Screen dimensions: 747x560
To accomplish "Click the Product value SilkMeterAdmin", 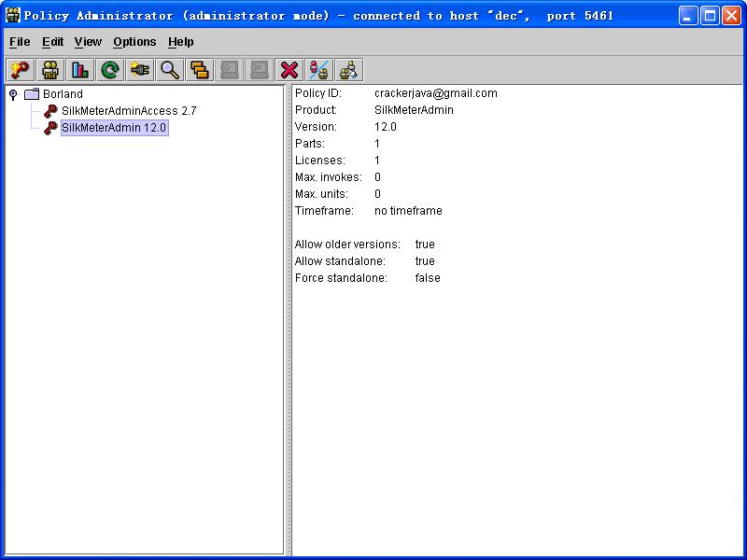I will pos(414,110).
